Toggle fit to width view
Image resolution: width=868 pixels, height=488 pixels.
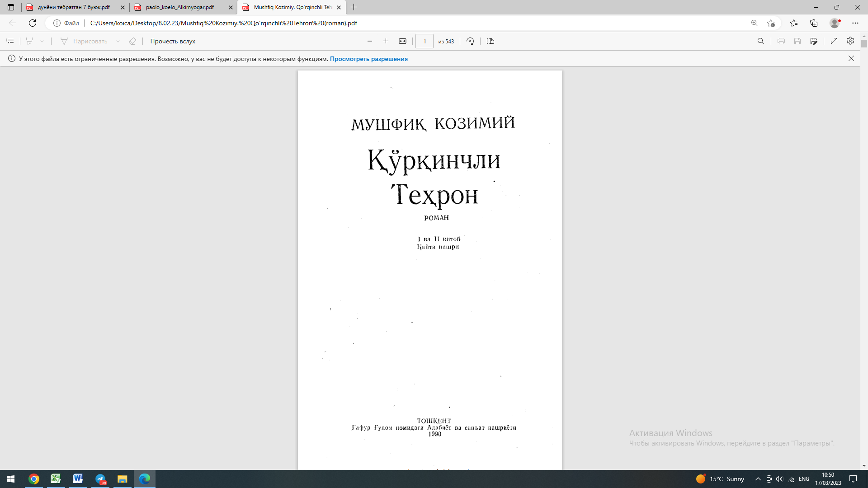[x=402, y=41]
